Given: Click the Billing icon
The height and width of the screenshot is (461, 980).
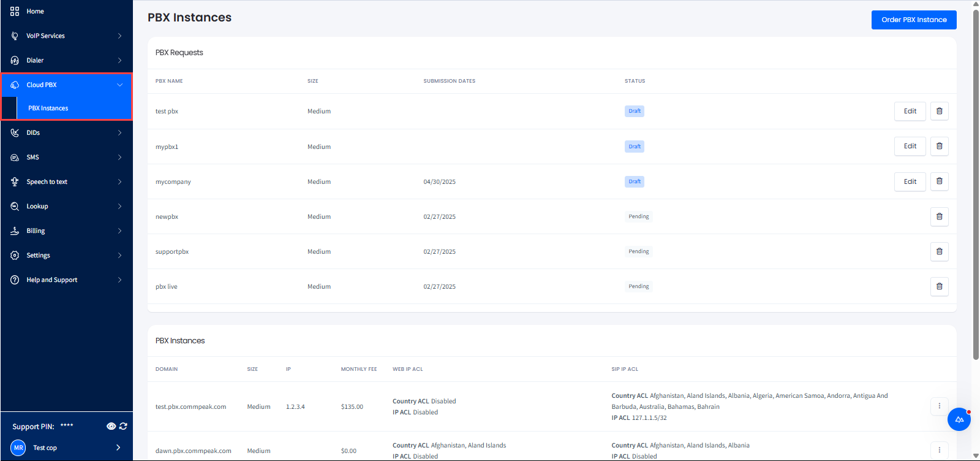Looking at the screenshot, I should [x=15, y=230].
